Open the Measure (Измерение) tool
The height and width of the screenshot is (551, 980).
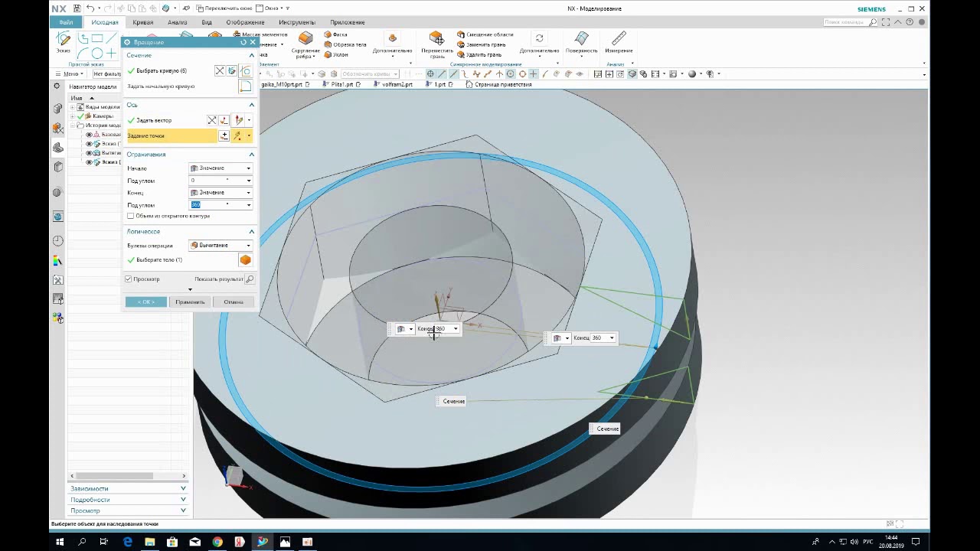pyautogui.click(x=619, y=42)
